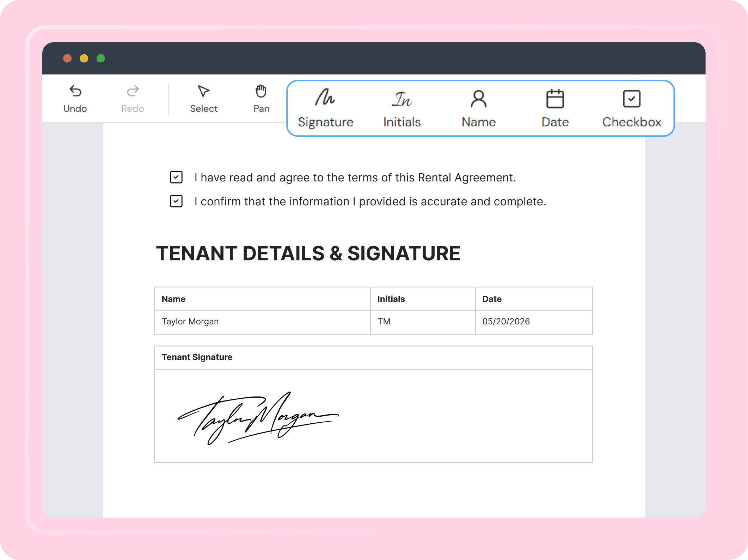The height and width of the screenshot is (560, 748).
Task: Choose the Signature field tool
Action: tap(325, 108)
